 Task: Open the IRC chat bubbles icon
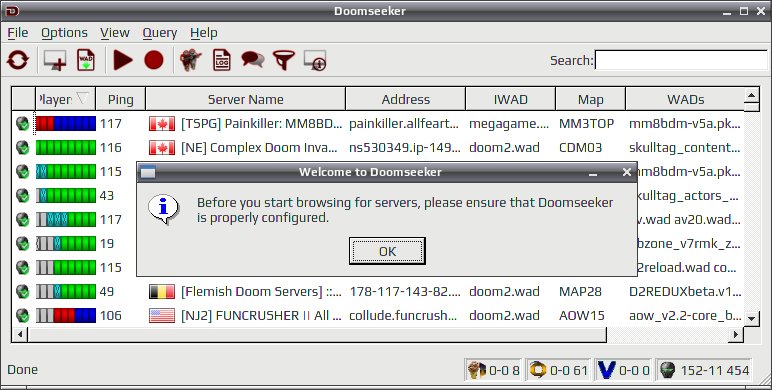coord(253,61)
